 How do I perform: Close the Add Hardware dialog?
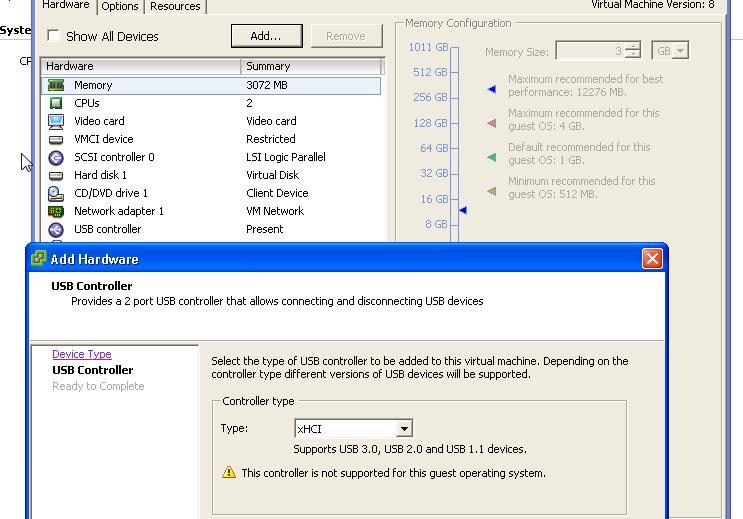pyautogui.click(x=652, y=259)
